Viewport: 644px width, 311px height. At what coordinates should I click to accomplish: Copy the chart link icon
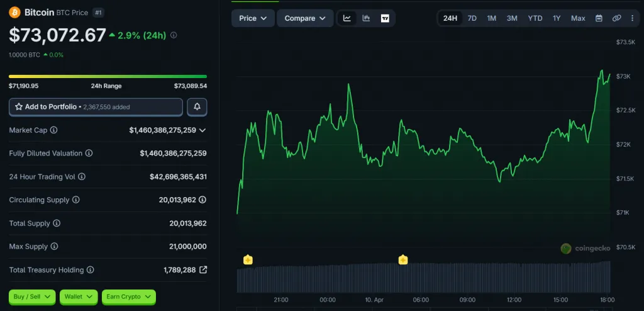click(616, 18)
